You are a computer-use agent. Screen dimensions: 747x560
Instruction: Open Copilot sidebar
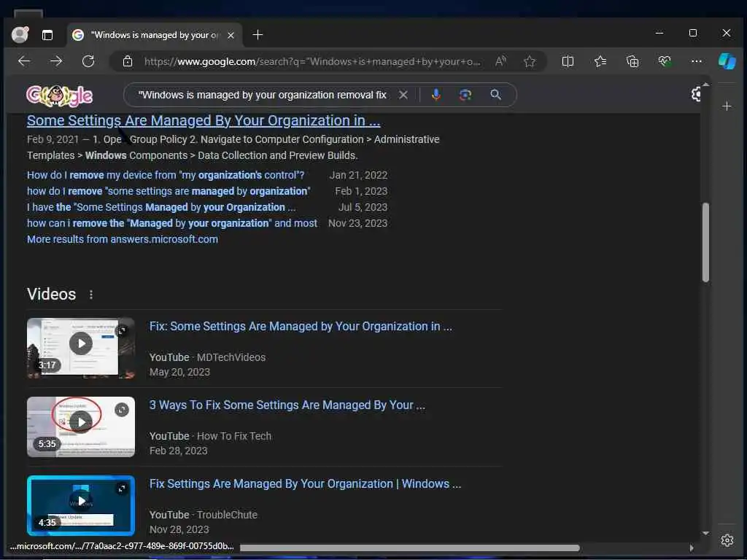[x=727, y=61]
